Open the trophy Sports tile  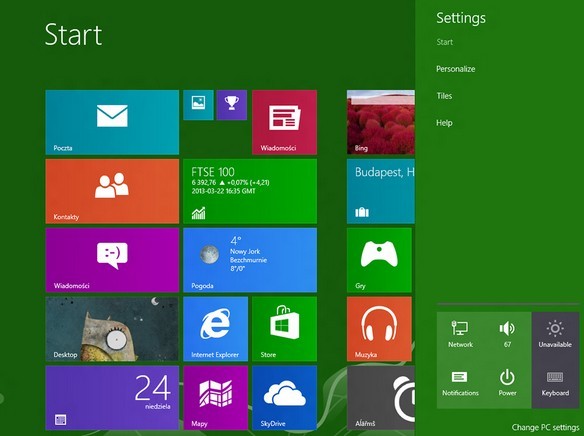232,105
